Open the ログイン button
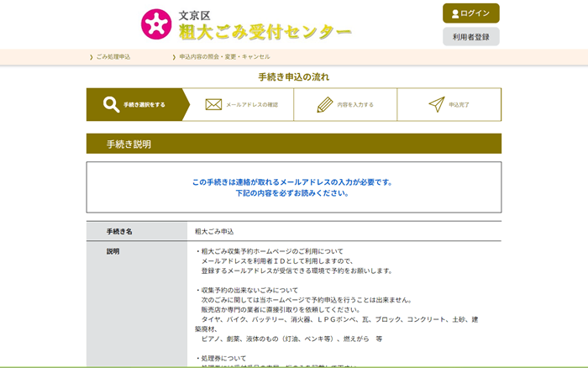The width and height of the screenshot is (588, 368). pyautogui.click(x=471, y=13)
